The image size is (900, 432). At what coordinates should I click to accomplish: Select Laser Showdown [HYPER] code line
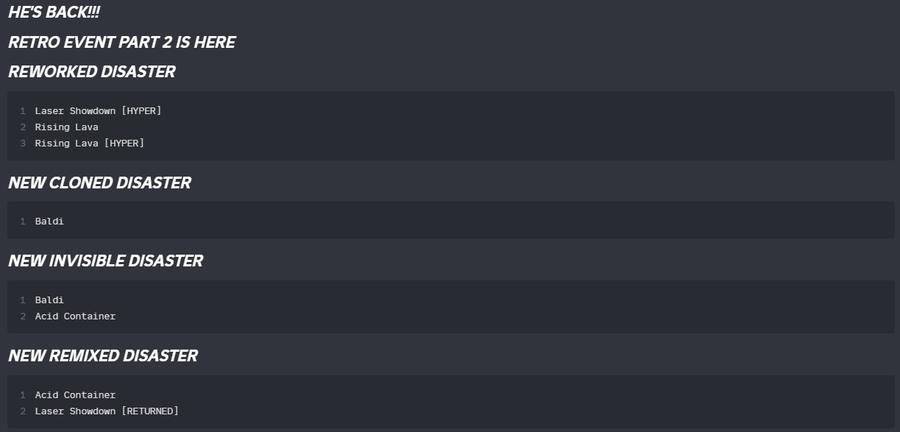tap(98, 111)
